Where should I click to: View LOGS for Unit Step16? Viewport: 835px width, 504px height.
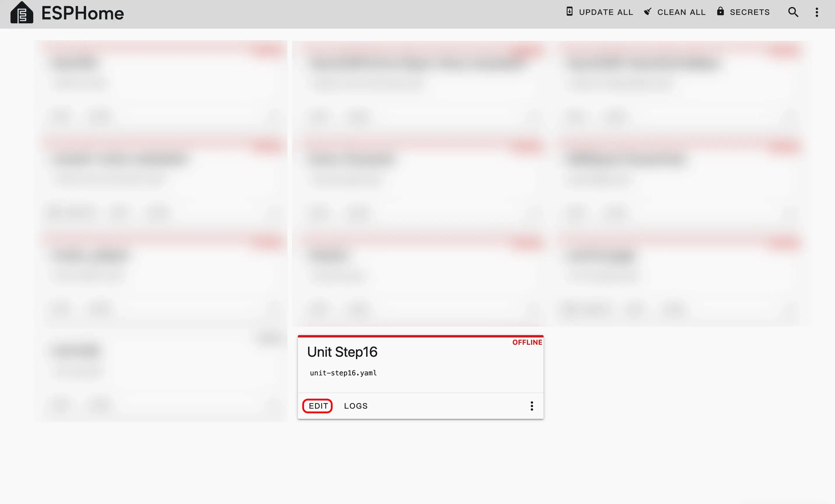355,406
